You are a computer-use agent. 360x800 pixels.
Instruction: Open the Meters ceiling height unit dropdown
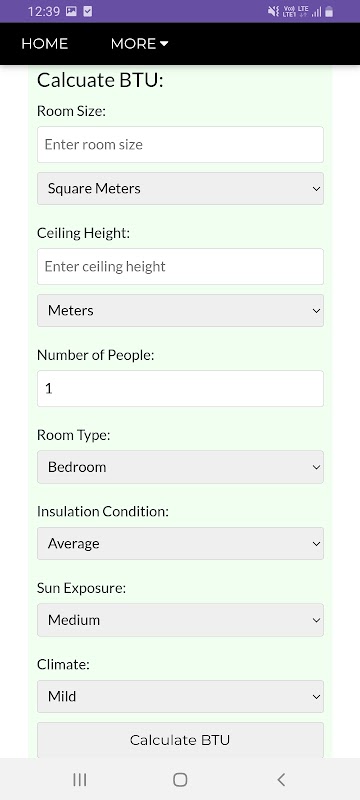pyautogui.click(x=180, y=310)
